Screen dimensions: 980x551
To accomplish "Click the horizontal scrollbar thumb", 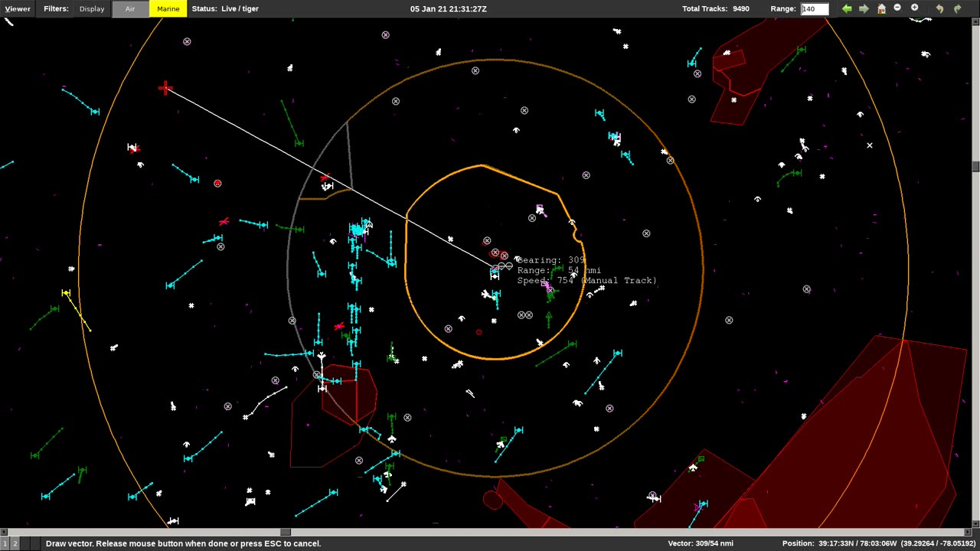I will point(286,532).
